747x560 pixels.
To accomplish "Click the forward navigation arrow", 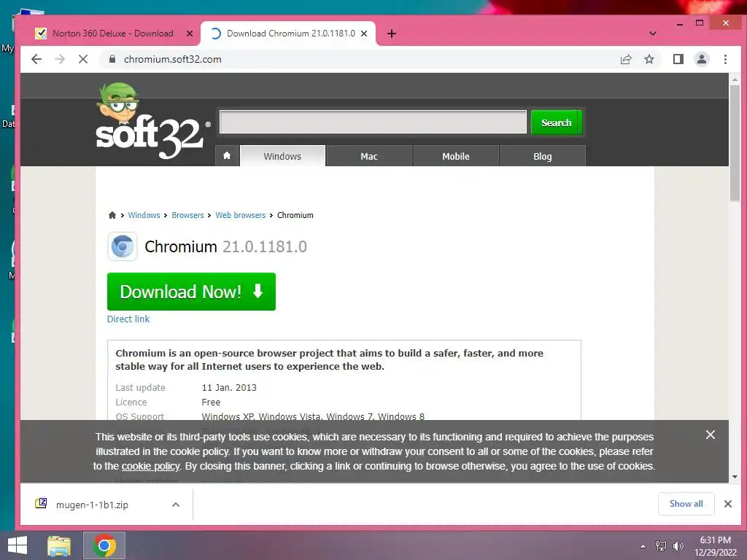I will [60, 59].
